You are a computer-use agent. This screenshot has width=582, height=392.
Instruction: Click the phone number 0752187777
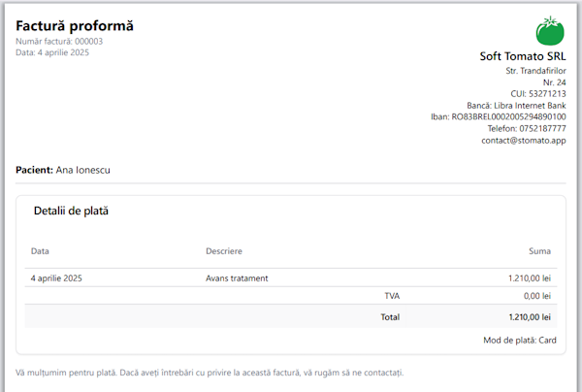point(540,128)
